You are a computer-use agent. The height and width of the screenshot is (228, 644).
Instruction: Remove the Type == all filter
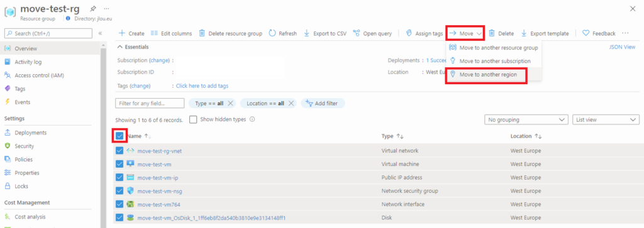[230, 104]
